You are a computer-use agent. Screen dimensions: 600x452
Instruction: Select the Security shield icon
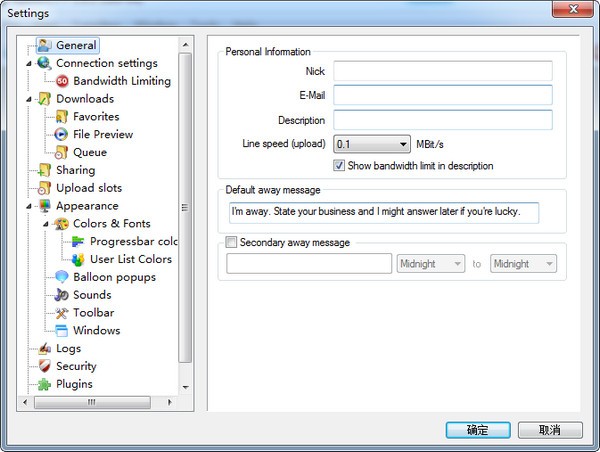(44, 366)
